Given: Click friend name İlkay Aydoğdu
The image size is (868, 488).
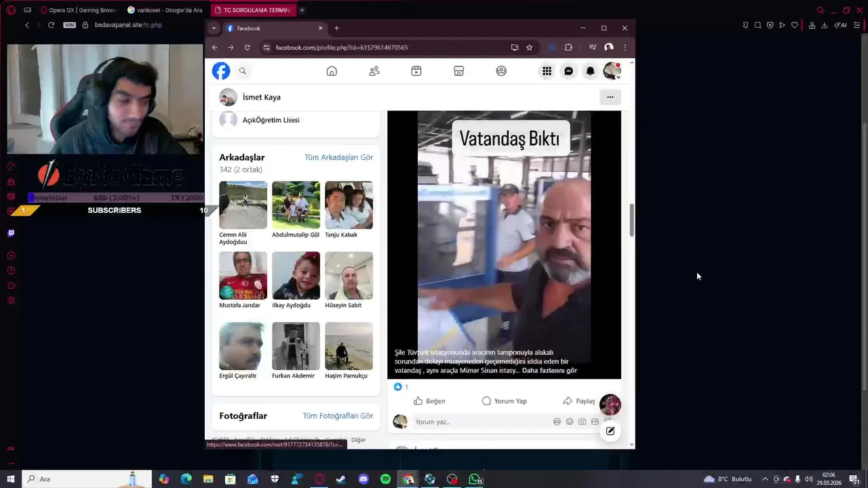Looking at the screenshot, I should 291,305.
